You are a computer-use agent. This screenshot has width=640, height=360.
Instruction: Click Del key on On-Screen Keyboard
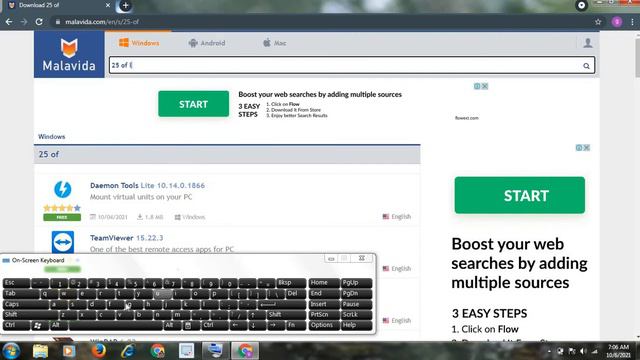(296, 293)
